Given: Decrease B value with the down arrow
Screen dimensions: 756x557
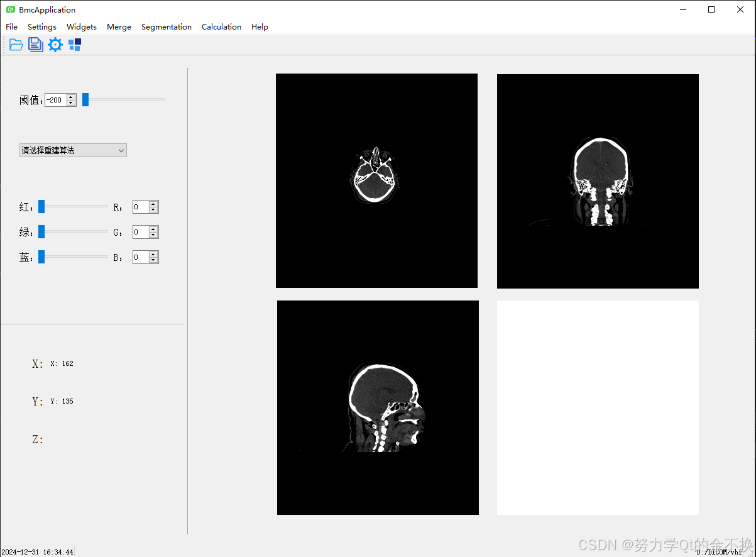Looking at the screenshot, I should pos(153,260).
